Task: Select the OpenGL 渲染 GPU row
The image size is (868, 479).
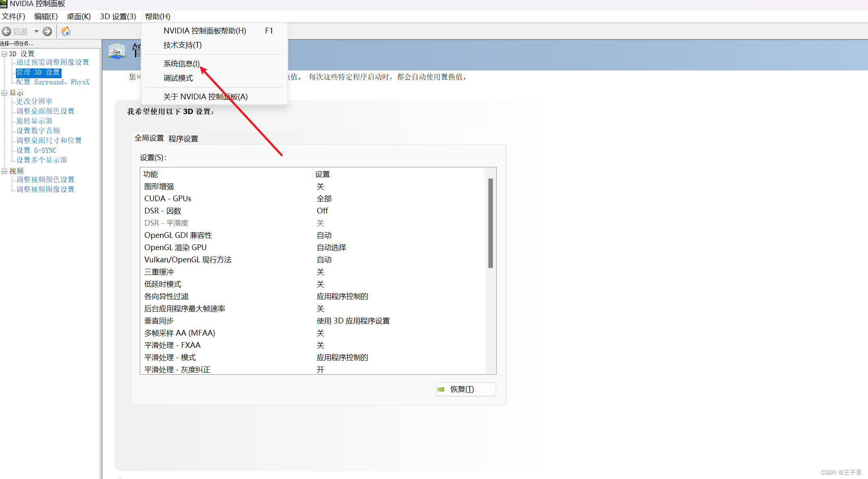Action: click(x=313, y=248)
